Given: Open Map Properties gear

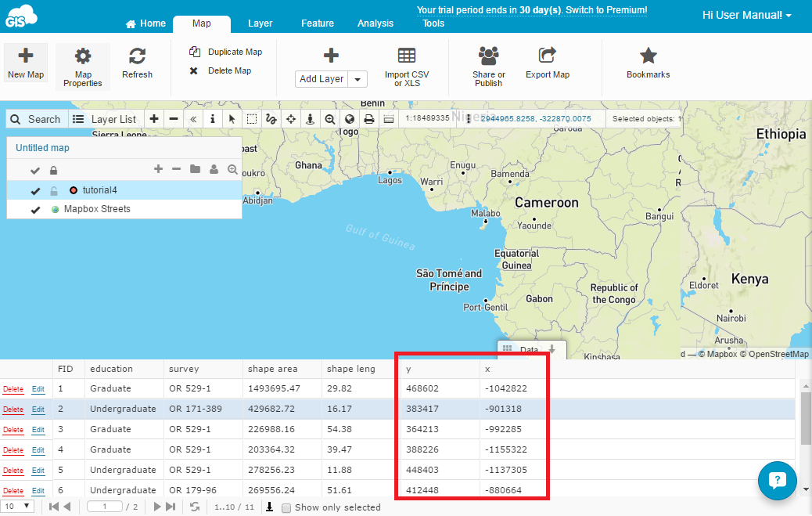Looking at the screenshot, I should [x=83, y=67].
